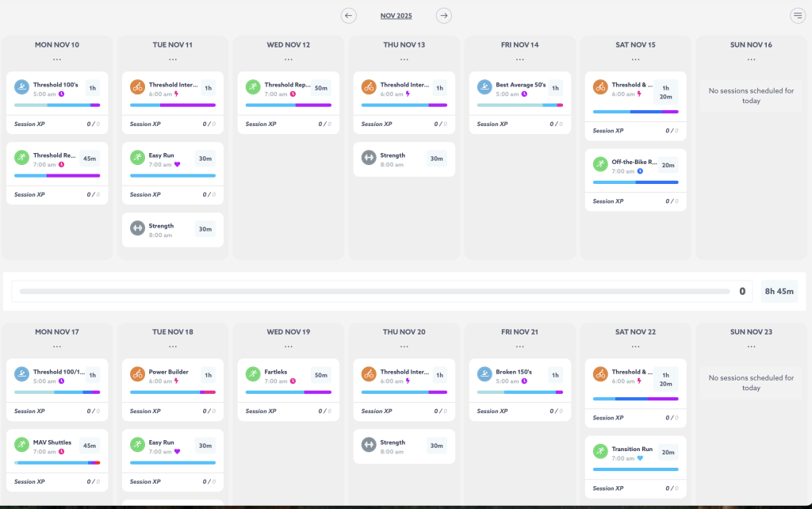This screenshot has height=509, width=812.
Task: Click run icon of Transition Run session
Action: click(600, 451)
